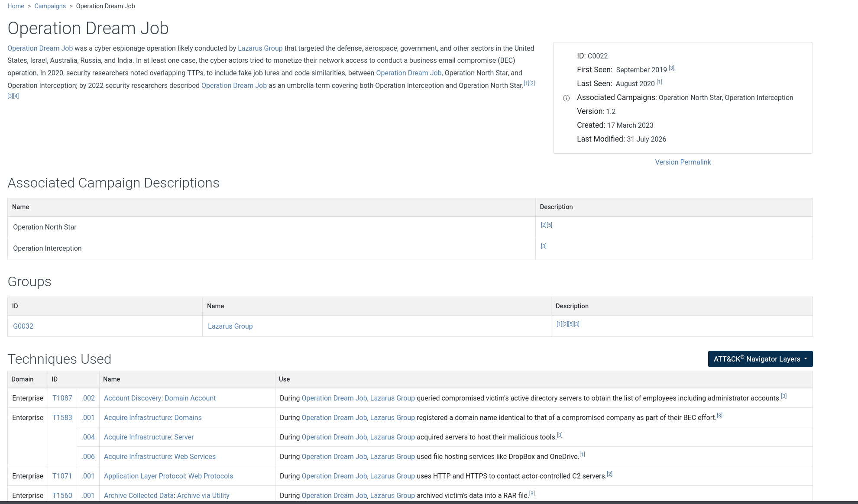The height and width of the screenshot is (504, 858).
Task: Open Domain Account sub-technique link
Action: pos(190,398)
